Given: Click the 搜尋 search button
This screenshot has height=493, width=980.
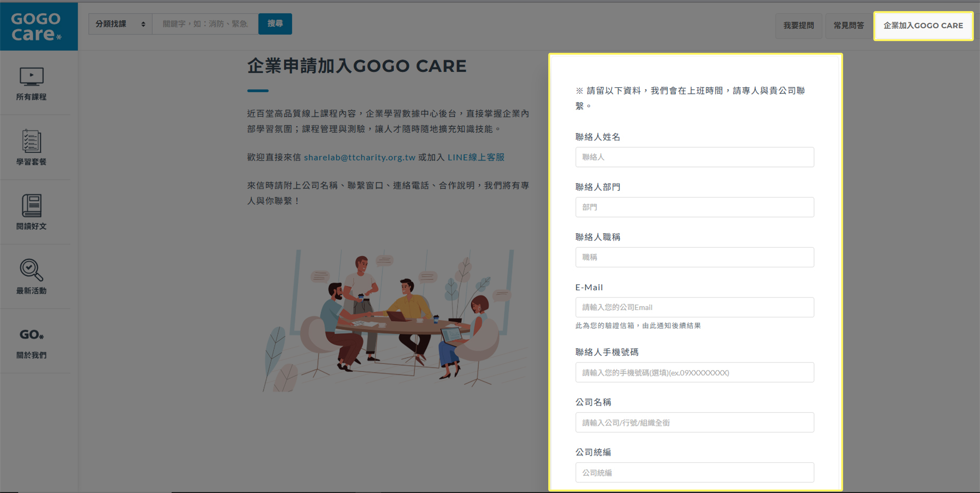Looking at the screenshot, I should click(275, 24).
